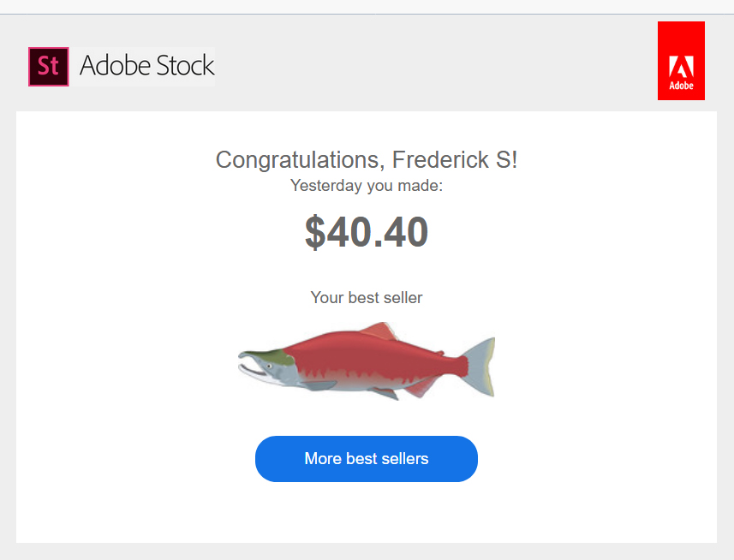The image size is (734, 560).
Task: Click the 'Your best seller' label
Action: click(x=367, y=297)
